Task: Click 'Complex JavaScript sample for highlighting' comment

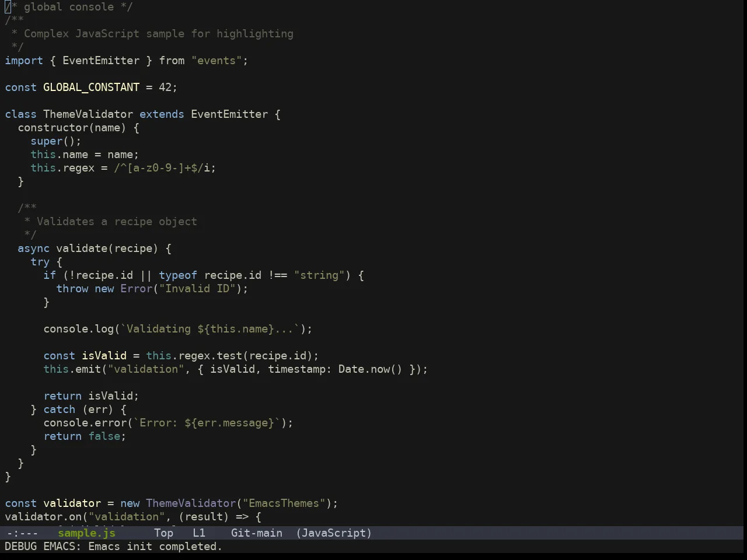Action: point(159,34)
